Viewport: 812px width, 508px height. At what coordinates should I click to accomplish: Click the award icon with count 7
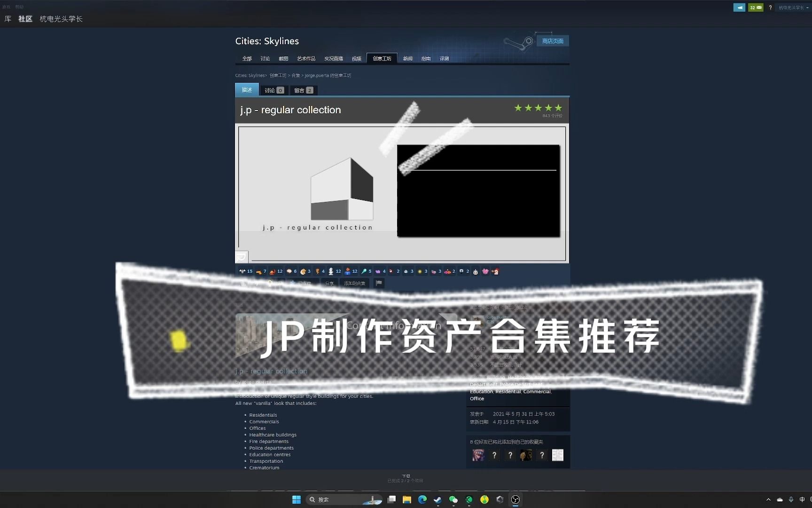pos(261,271)
